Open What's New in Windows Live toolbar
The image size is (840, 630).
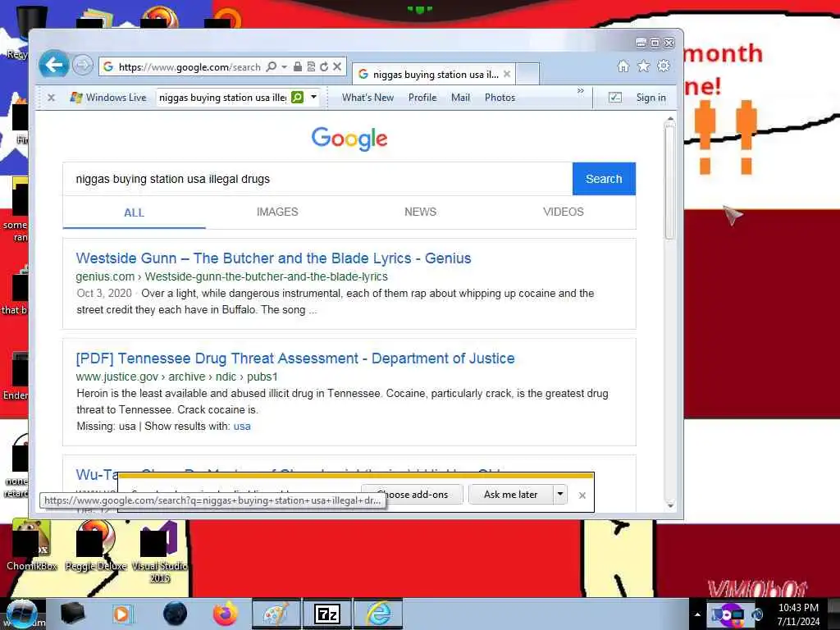point(368,98)
